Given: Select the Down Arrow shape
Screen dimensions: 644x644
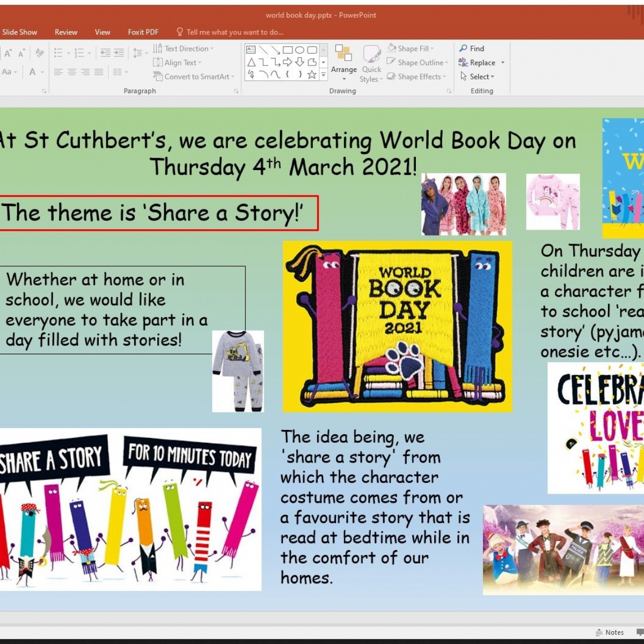Looking at the screenshot, I should [300, 62].
